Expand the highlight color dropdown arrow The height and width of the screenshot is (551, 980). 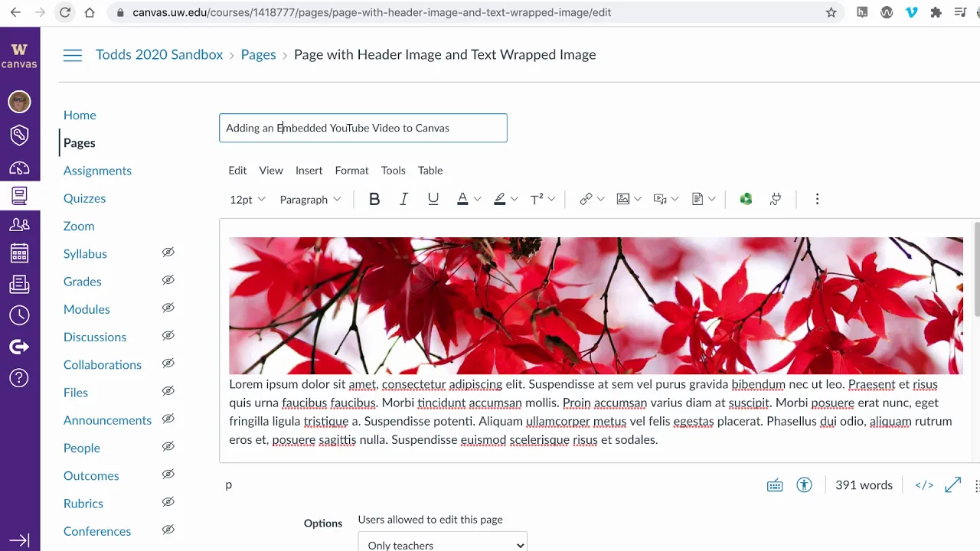[514, 199]
